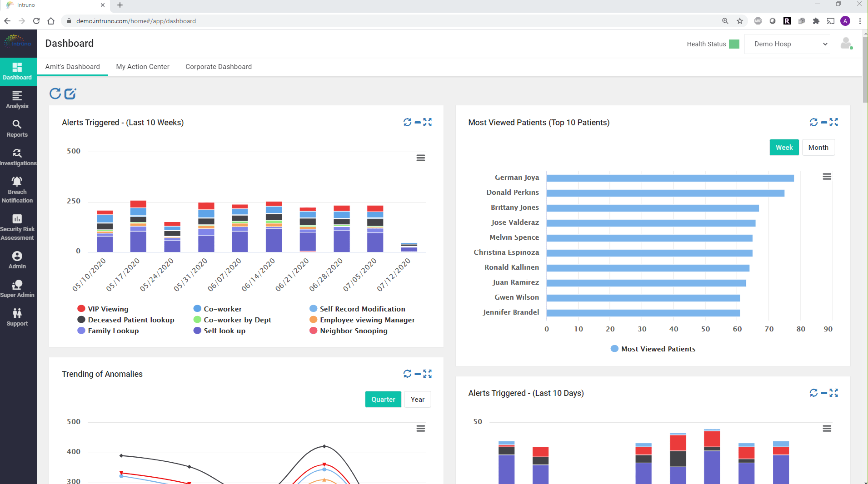
Task: Click the page vertical scrollbar
Action: click(865, 70)
